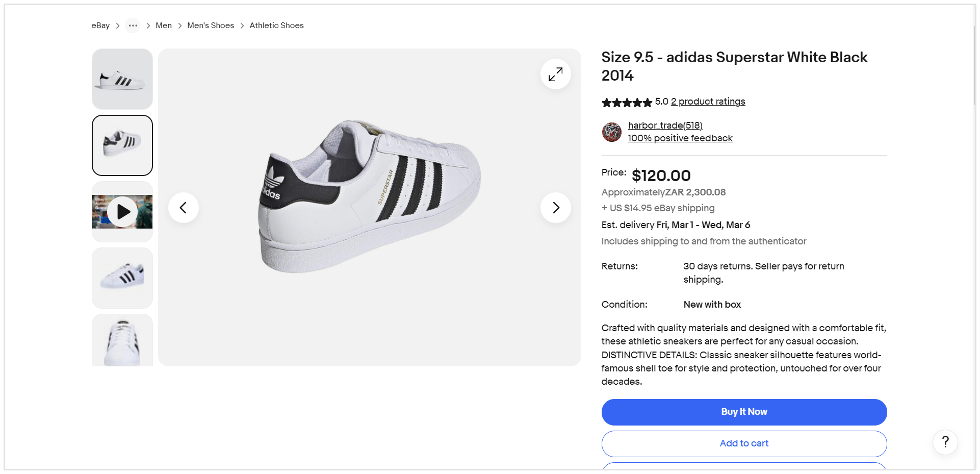Show the fourth shoe thumbnail image
Viewport: 980px width, 474px height.
pos(122,278)
